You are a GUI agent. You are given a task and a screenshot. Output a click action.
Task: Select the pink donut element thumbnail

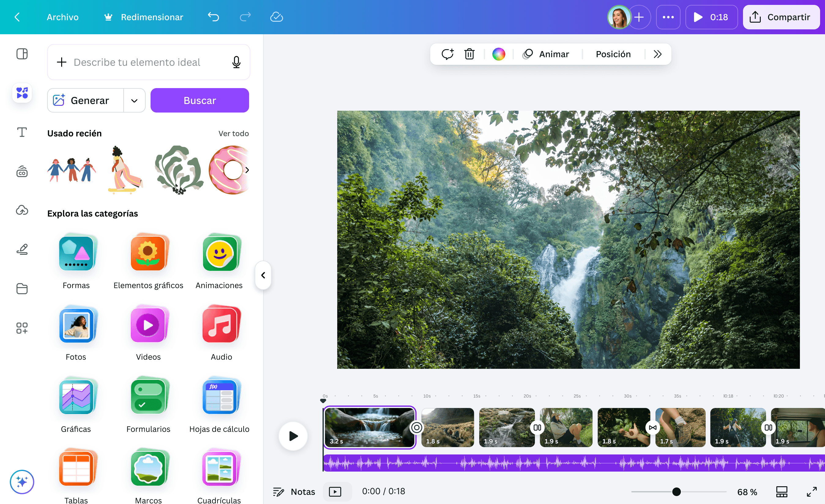pyautogui.click(x=229, y=170)
